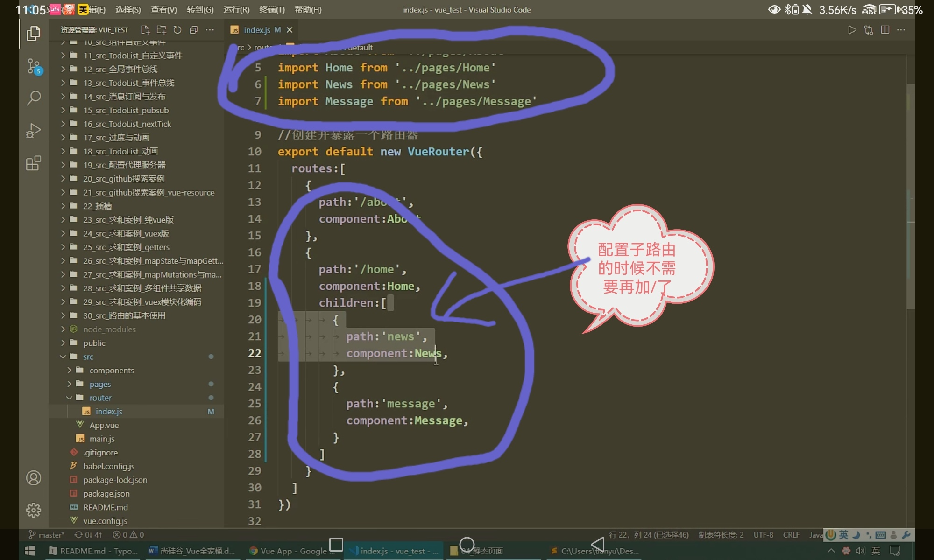Screen dimensions: 934x560
Task: Open the Run and Debug icon
Action: [x=33, y=131]
